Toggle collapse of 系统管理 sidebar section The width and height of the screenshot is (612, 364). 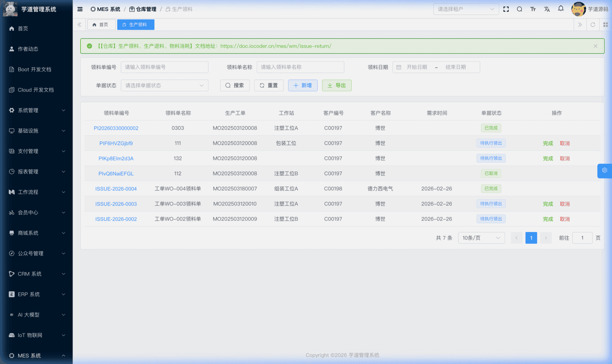pos(36,110)
